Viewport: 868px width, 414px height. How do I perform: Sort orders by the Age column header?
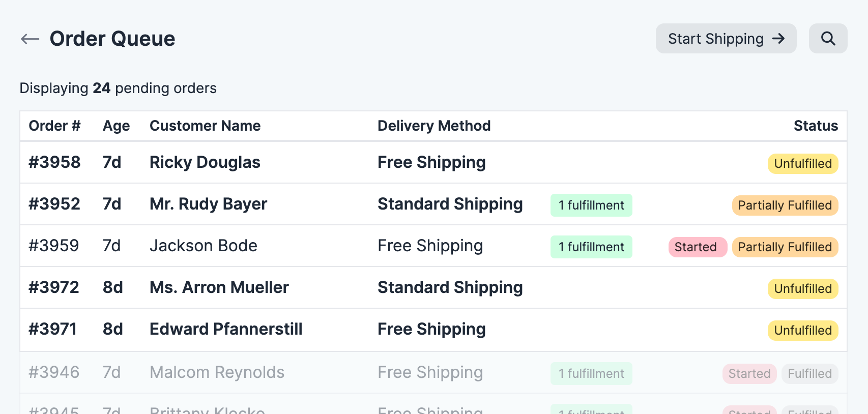tap(116, 126)
